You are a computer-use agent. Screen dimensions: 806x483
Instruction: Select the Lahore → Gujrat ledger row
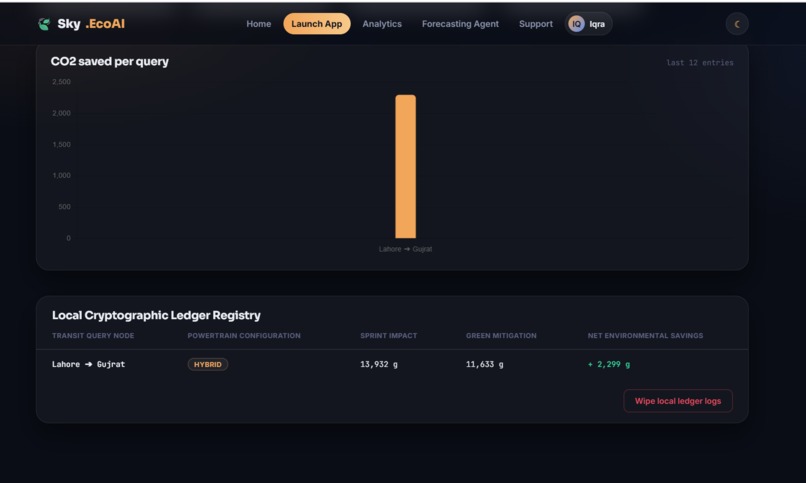(392, 364)
